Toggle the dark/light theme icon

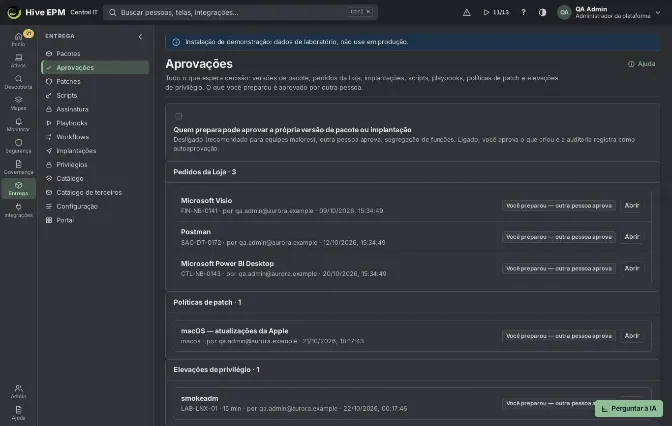pos(543,12)
